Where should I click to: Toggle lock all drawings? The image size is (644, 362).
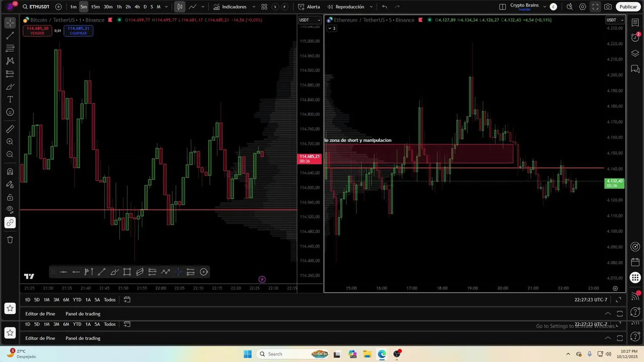click(10, 197)
